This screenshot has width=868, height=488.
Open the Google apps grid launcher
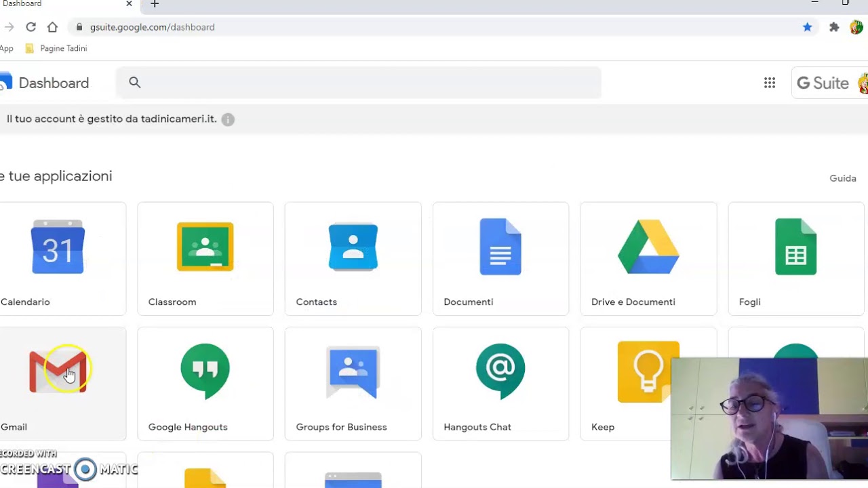pos(770,83)
